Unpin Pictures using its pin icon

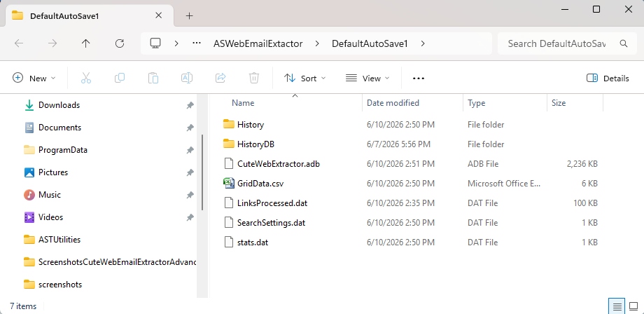click(190, 172)
